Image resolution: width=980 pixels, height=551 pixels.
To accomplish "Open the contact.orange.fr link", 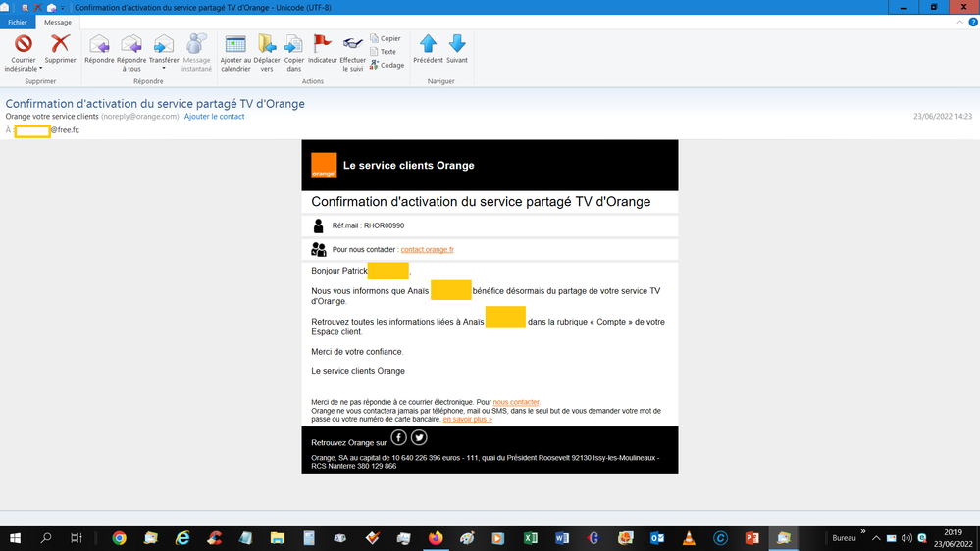I will (x=428, y=249).
